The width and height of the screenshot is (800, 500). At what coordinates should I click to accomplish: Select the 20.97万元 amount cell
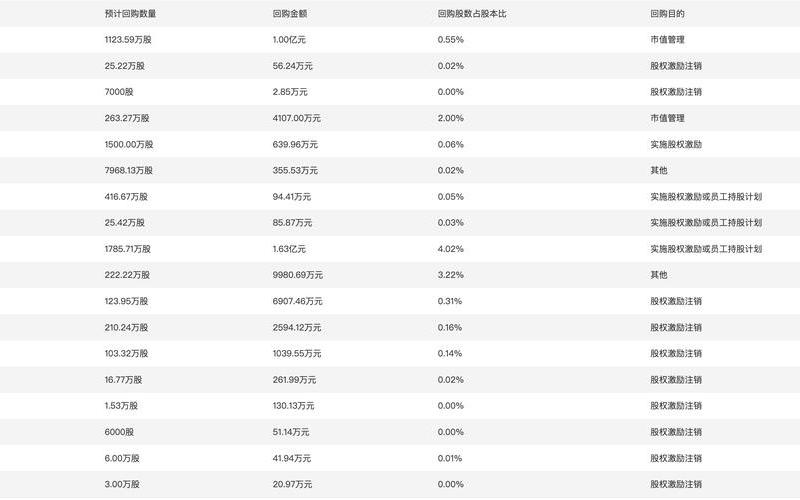click(292, 484)
